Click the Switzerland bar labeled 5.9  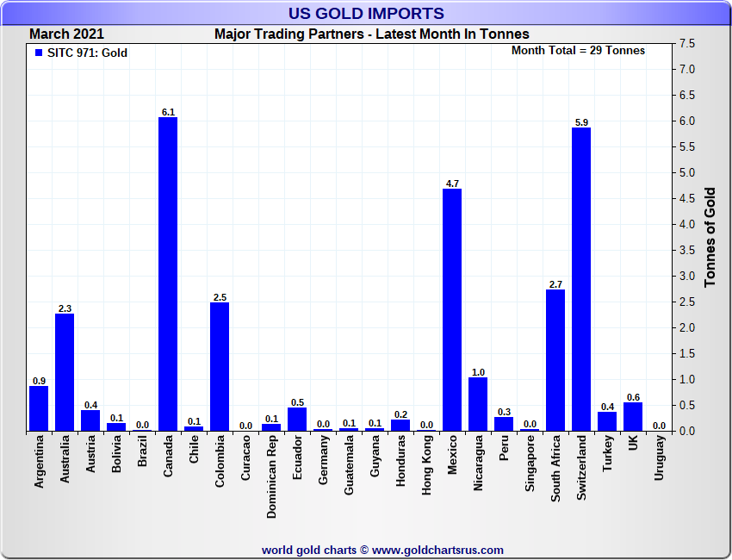coord(581,279)
